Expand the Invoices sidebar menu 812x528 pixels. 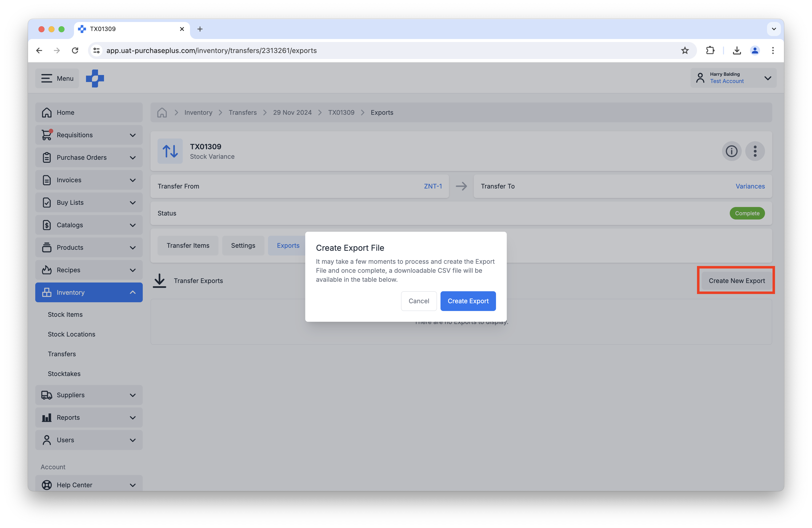point(89,180)
